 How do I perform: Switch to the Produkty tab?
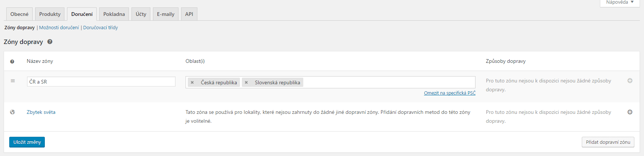tap(50, 14)
